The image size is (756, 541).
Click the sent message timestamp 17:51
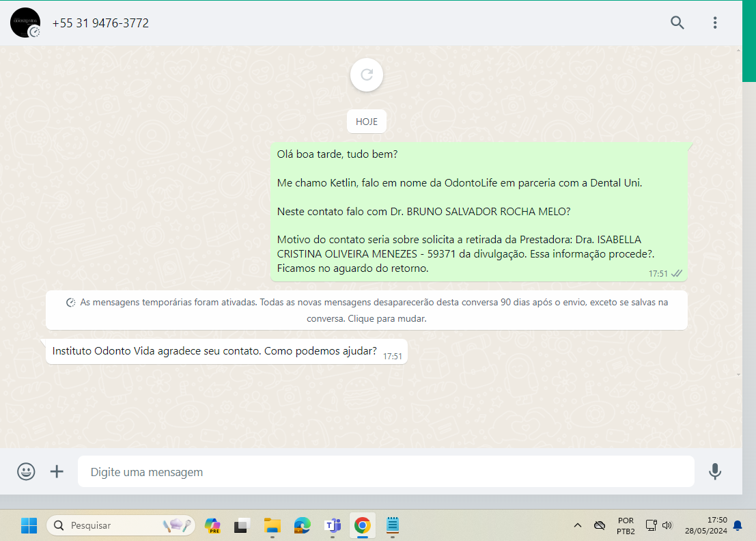tap(658, 274)
